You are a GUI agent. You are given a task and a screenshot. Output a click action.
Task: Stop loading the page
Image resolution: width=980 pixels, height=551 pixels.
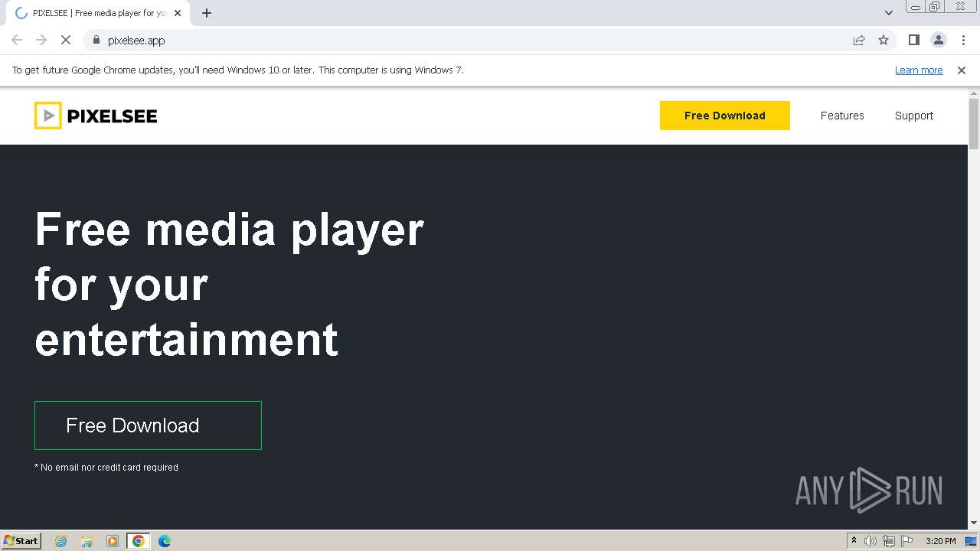pos(66,41)
